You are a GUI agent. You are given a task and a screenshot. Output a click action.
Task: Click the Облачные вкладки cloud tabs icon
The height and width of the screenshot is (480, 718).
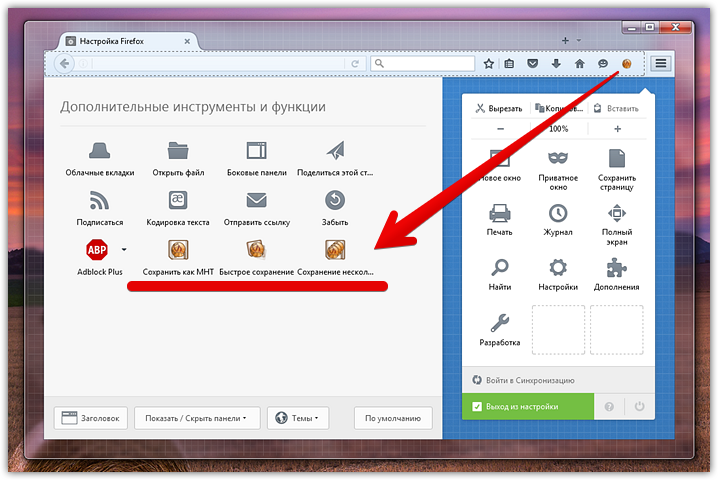tap(99, 150)
